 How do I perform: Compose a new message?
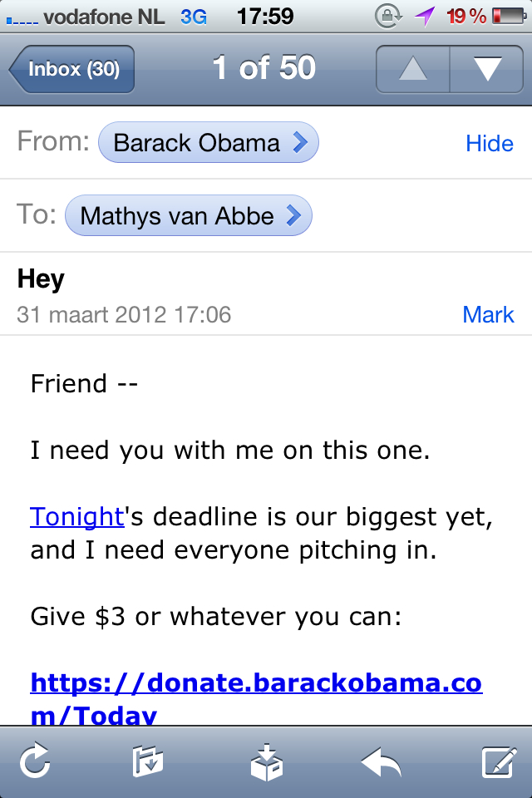point(499,761)
